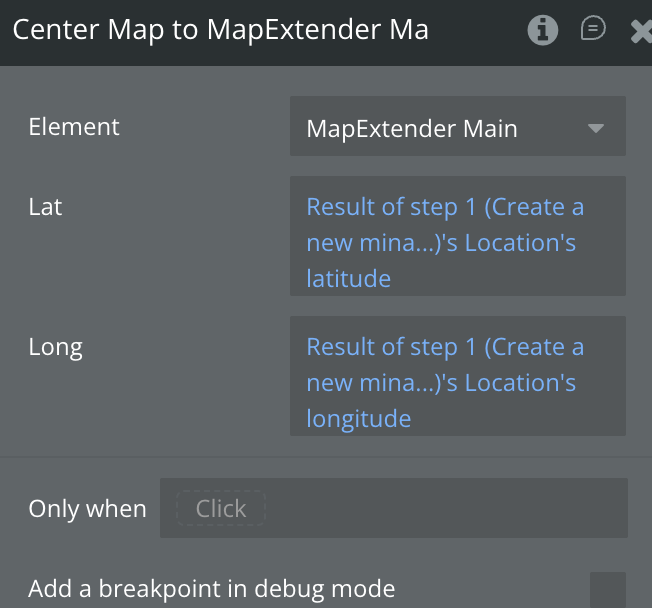The height and width of the screenshot is (608, 652).
Task: Click the Add a breakpoint in debug mode text
Action: (x=211, y=589)
